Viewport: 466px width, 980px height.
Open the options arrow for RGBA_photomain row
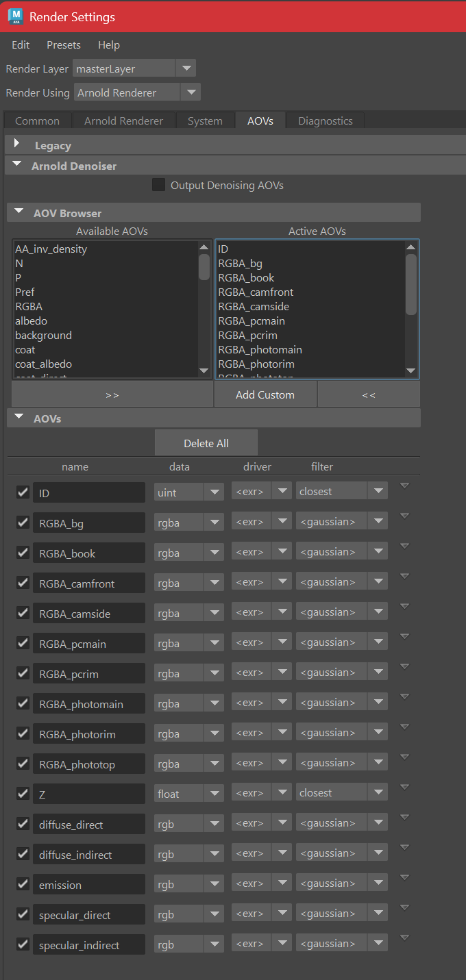(x=404, y=696)
